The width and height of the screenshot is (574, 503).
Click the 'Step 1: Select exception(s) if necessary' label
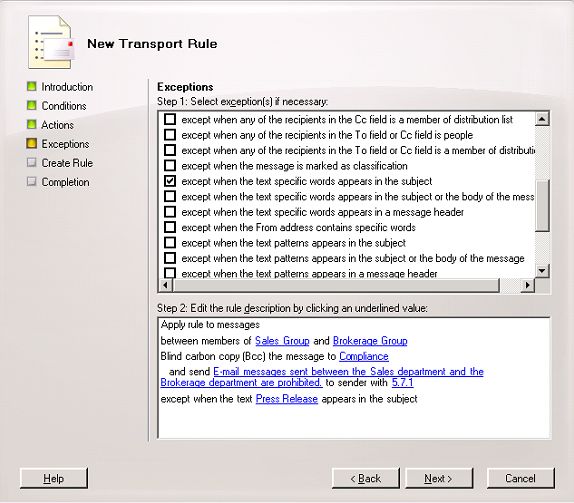pyautogui.click(x=242, y=101)
